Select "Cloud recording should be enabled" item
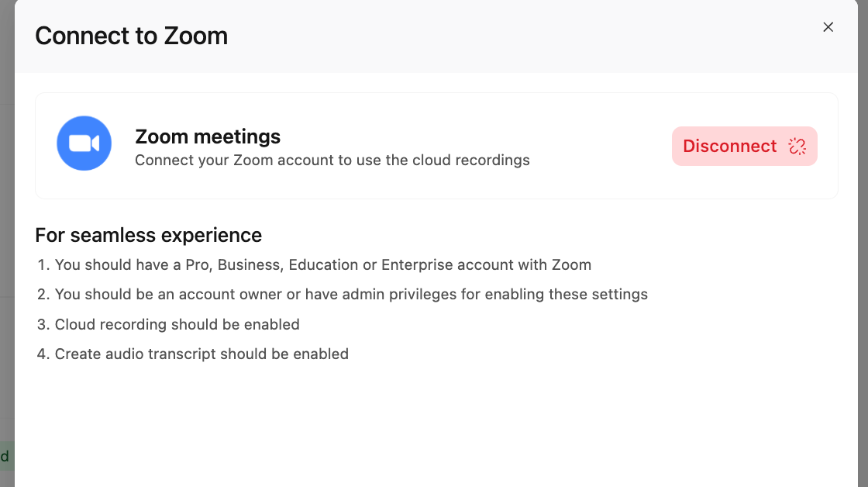Image resolution: width=868 pixels, height=487 pixels. pyautogui.click(x=177, y=324)
